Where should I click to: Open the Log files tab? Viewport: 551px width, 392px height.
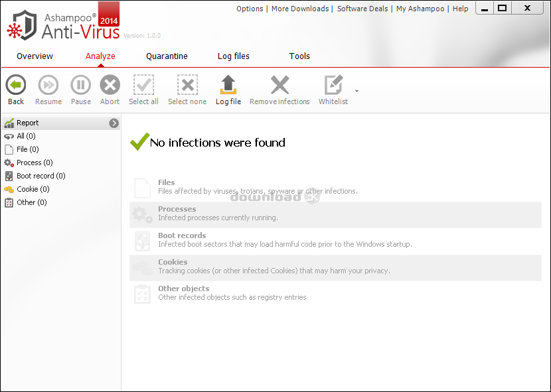point(234,56)
